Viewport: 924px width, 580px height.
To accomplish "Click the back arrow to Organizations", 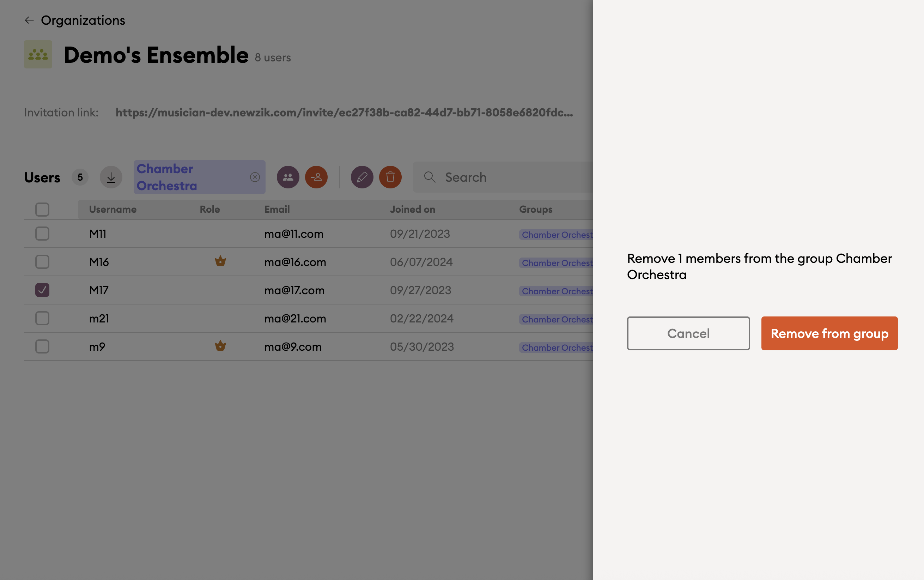I will click(30, 20).
